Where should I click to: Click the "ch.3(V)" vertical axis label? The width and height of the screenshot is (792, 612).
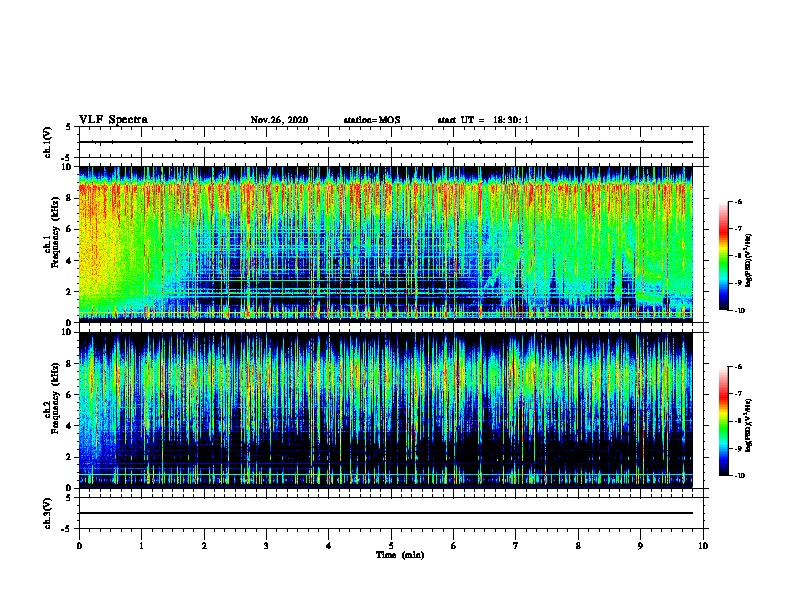click(48, 513)
